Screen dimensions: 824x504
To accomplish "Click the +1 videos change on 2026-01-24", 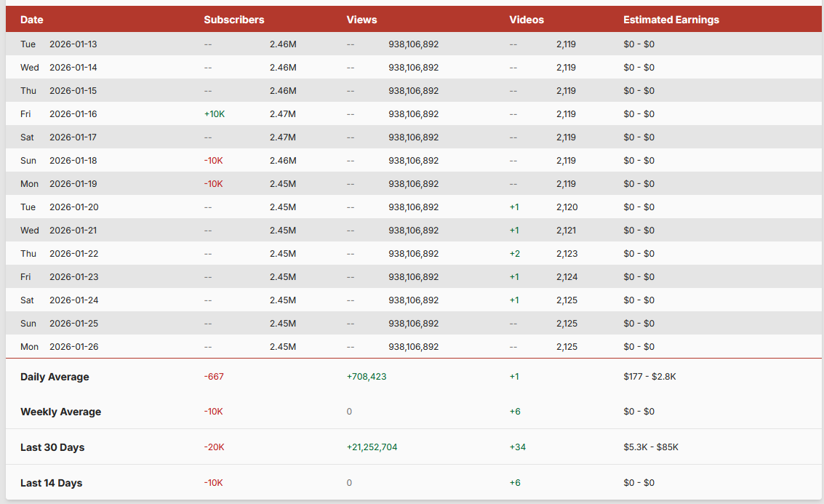I will click(514, 300).
